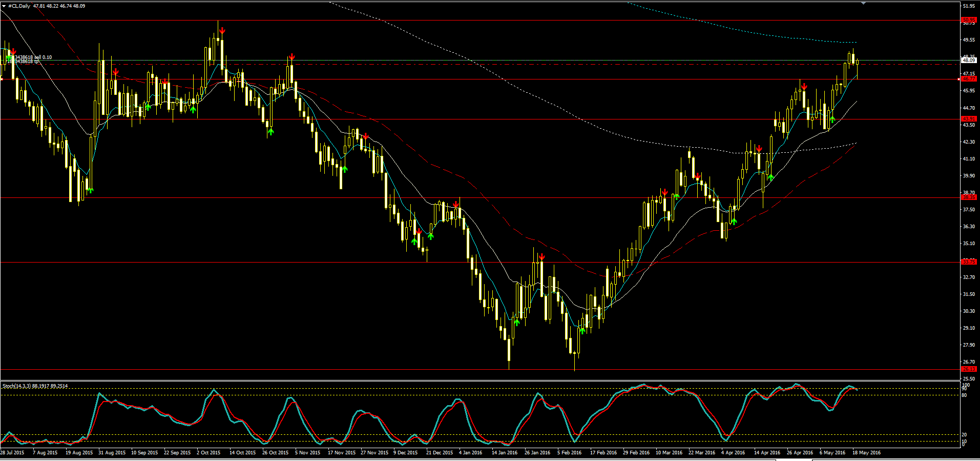
Task: Click the 14 Jan 2016 date label
Action: tap(505, 453)
